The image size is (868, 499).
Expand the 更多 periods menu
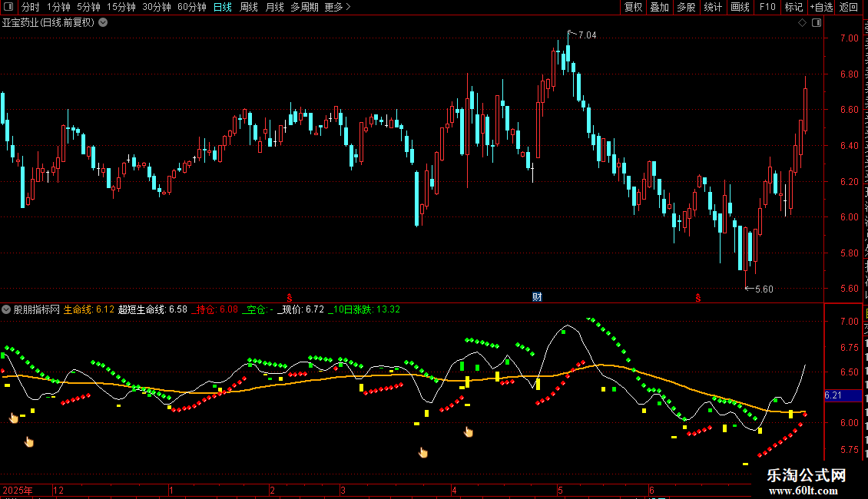coord(337,7)
